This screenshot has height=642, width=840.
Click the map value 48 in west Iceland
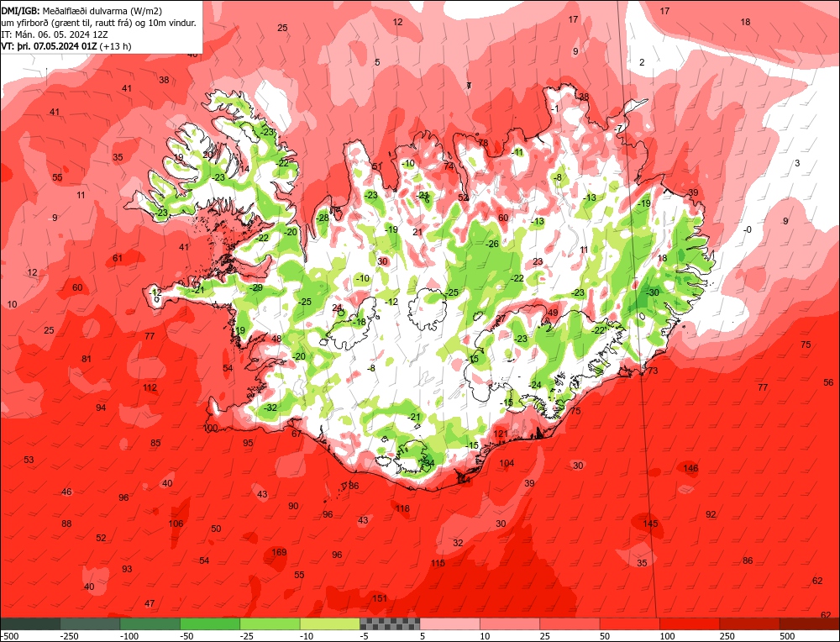tap(276, 339)
